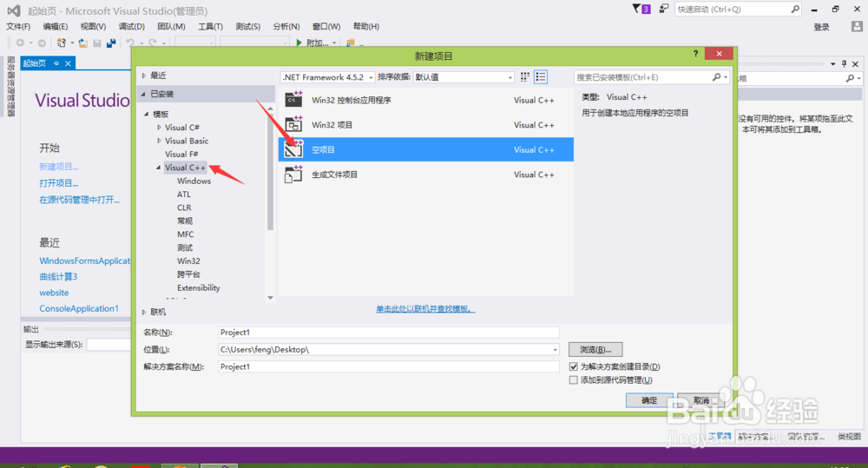Click the template tree scroll down arrow
This screenshot has height=468, width=868.
tap(270, 298)
